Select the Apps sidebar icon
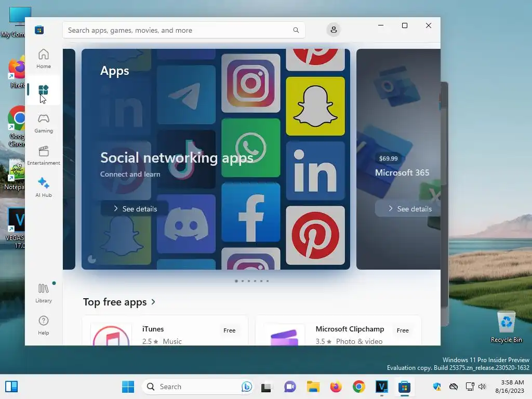 (x=44, y=90)
